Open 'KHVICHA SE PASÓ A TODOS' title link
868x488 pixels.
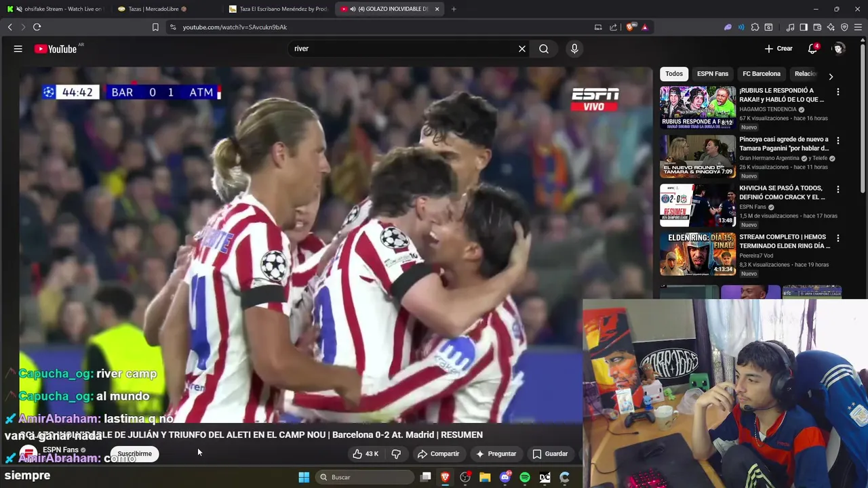[783, 192]
